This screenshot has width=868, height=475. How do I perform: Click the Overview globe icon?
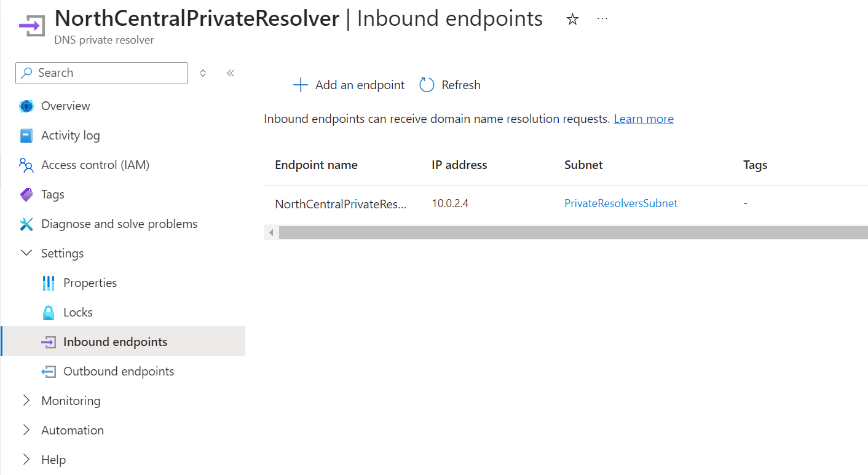(26, 106)
